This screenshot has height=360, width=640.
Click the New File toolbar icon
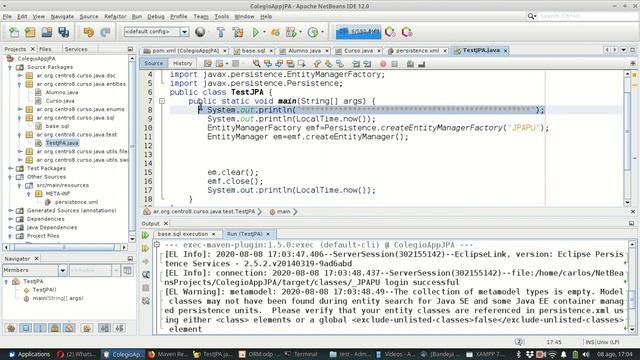(14, 32)
